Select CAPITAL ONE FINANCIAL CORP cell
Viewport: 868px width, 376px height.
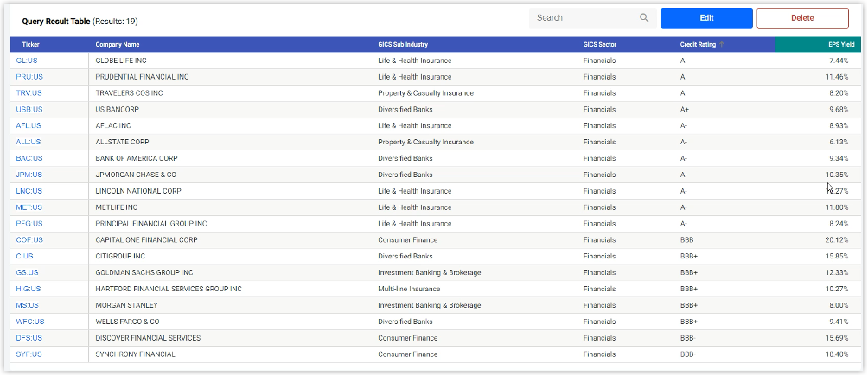(x=147, y=240)
